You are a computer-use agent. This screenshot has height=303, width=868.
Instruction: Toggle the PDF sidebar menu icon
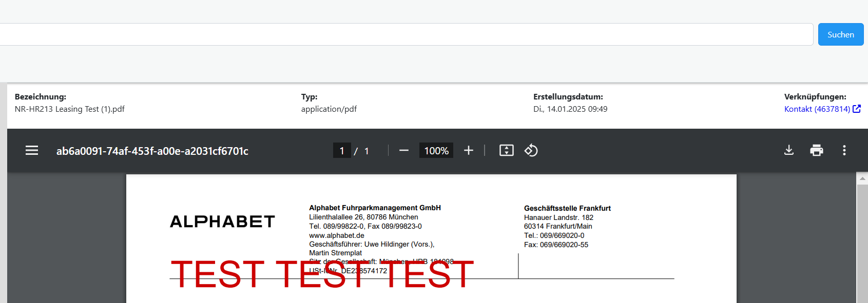[32, 150]
